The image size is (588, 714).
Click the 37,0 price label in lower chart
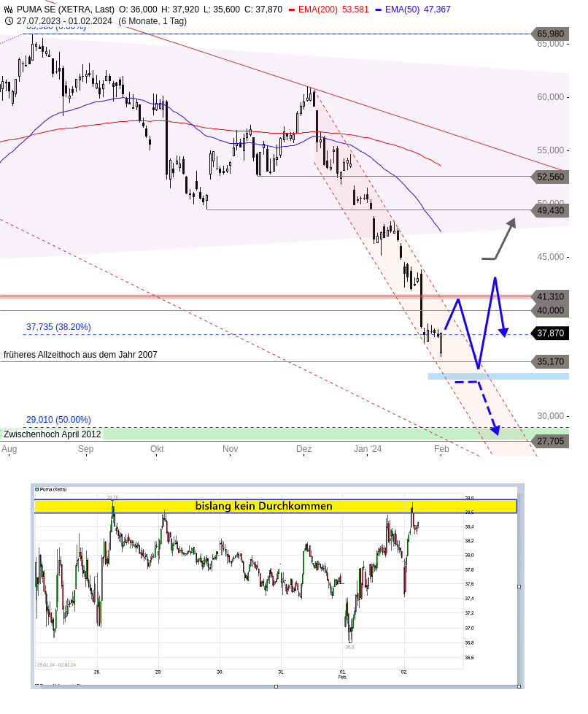[469, 628]
